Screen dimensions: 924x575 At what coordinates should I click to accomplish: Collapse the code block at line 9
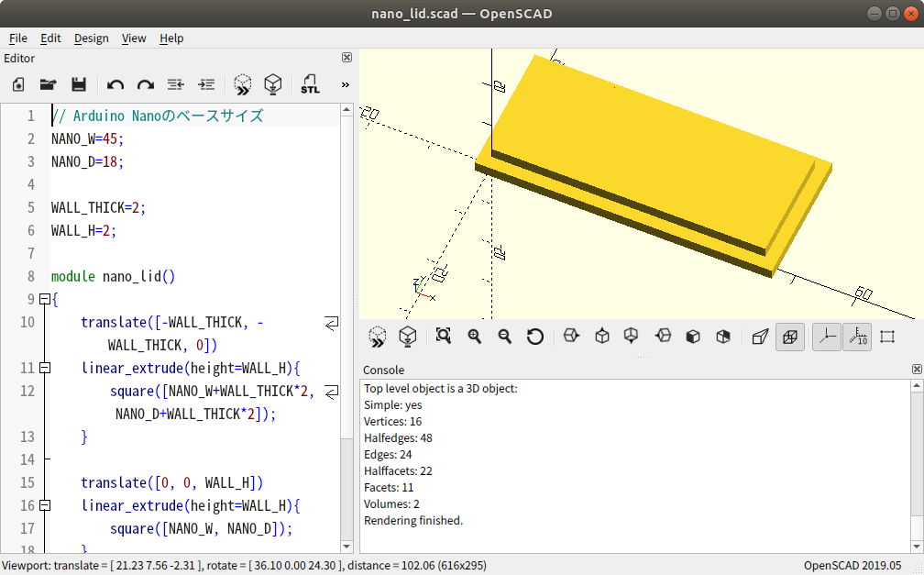pyautogui.click(x=44, y=299)
